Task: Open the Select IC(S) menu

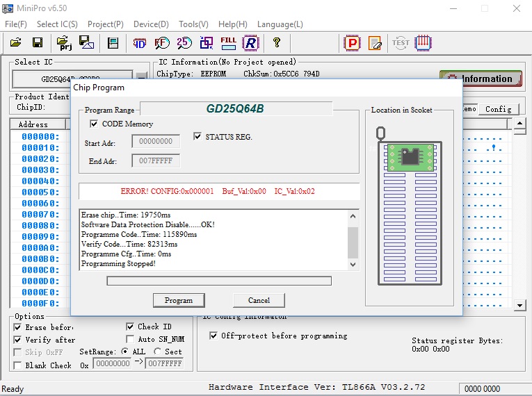Action: [x=57, y=24]
